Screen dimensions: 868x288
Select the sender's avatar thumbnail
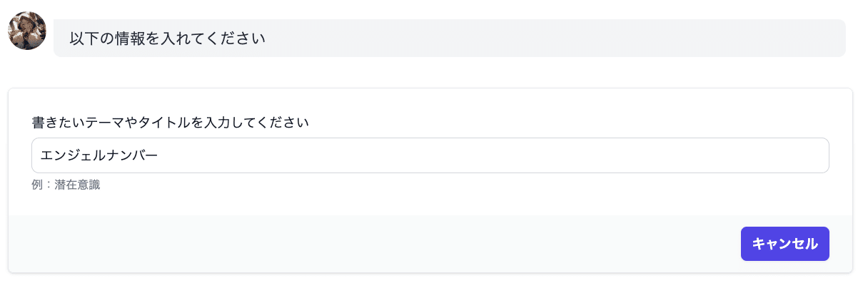pos(27,31)
